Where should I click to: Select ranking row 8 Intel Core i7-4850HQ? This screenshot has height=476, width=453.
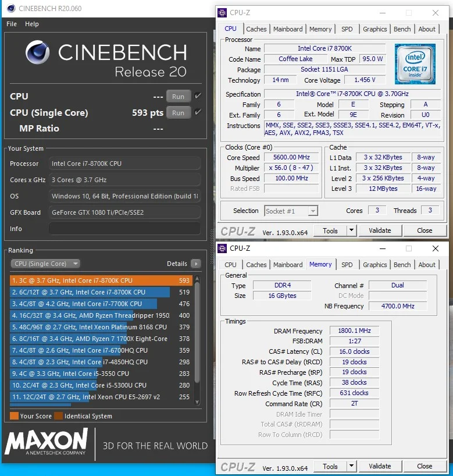(x=101, y=362)
